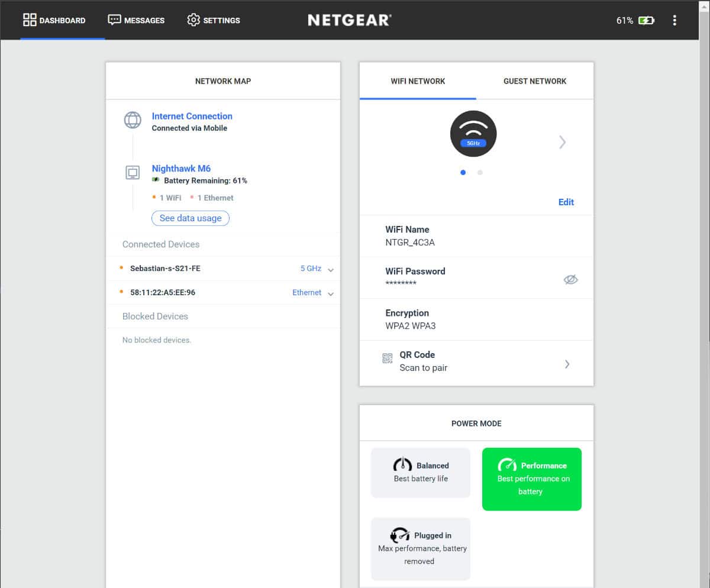Select the Sebastian-s-S21-FE device row
The height and width of the screenshot is (588, 710).
tap(223, 269)
